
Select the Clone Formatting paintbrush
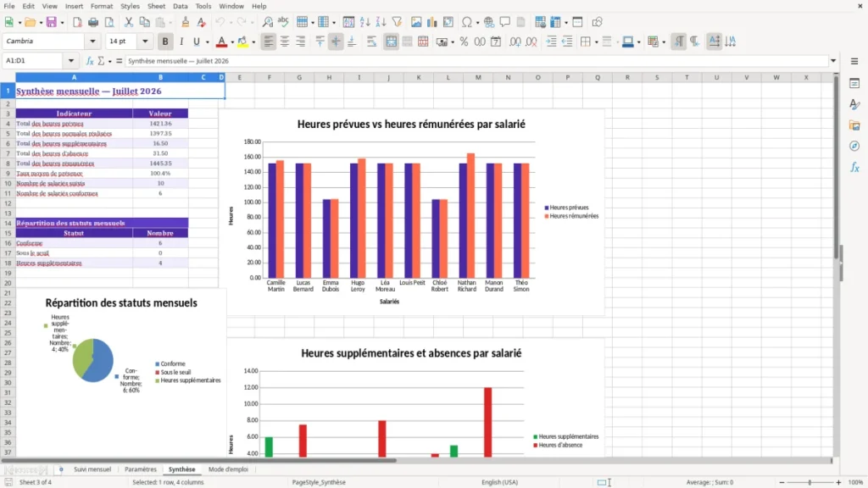click(186, 22)
